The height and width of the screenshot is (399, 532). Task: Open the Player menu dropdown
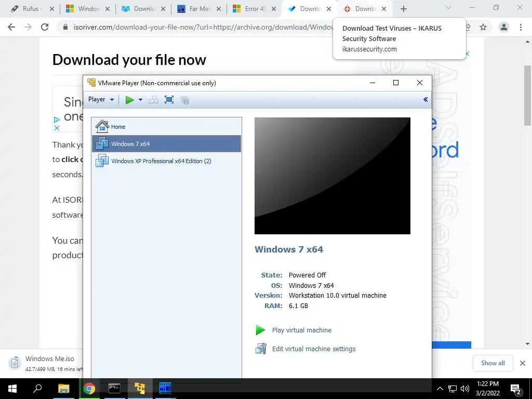(x=101, y=99)
